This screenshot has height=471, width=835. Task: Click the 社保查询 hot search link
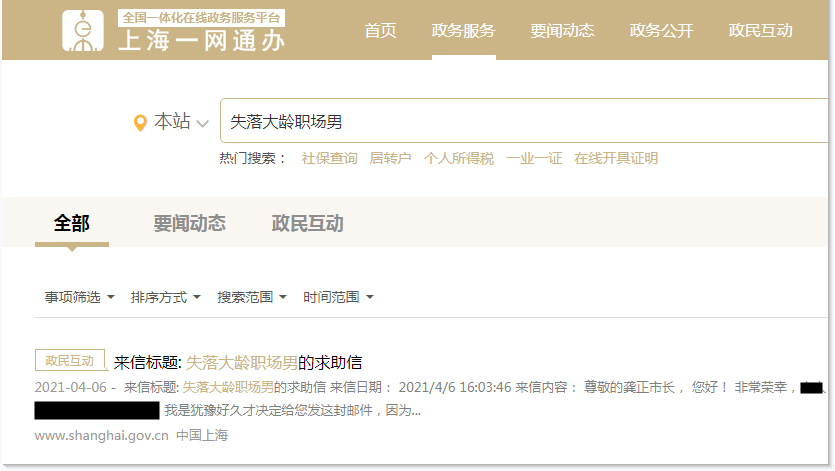tap(329, 158)
